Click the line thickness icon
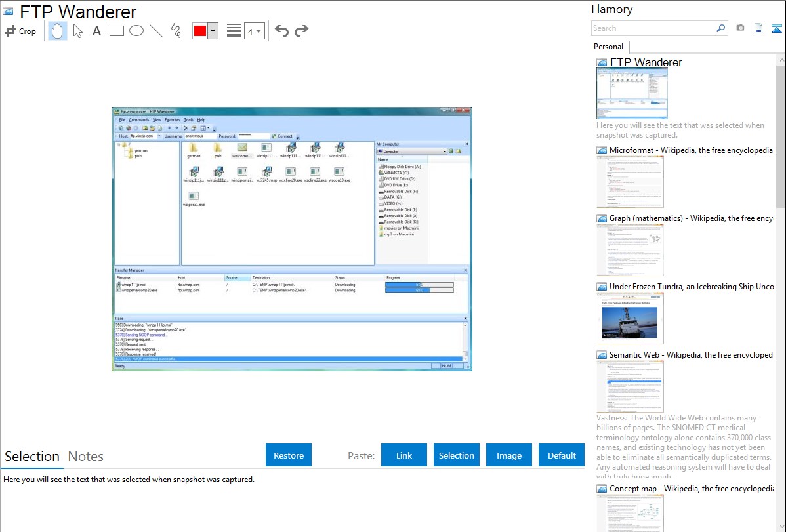This screenshot has width=786, height=532. coord(234,31)
